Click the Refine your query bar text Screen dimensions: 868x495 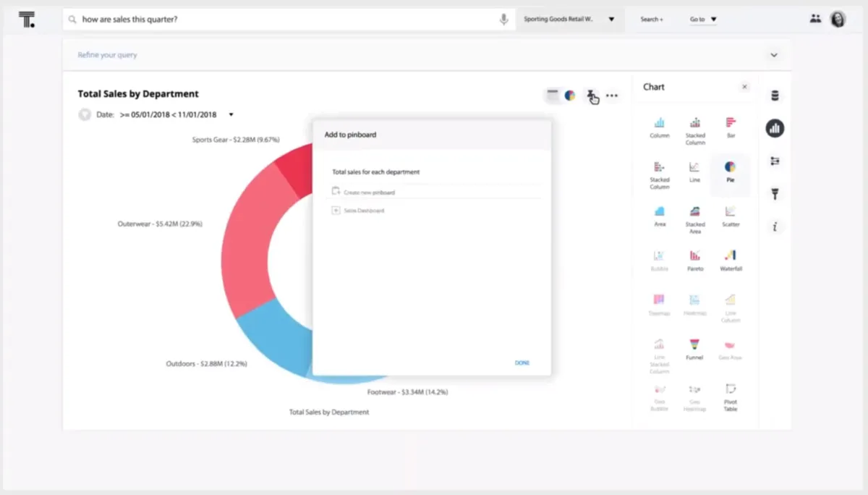tap(107, 55)
